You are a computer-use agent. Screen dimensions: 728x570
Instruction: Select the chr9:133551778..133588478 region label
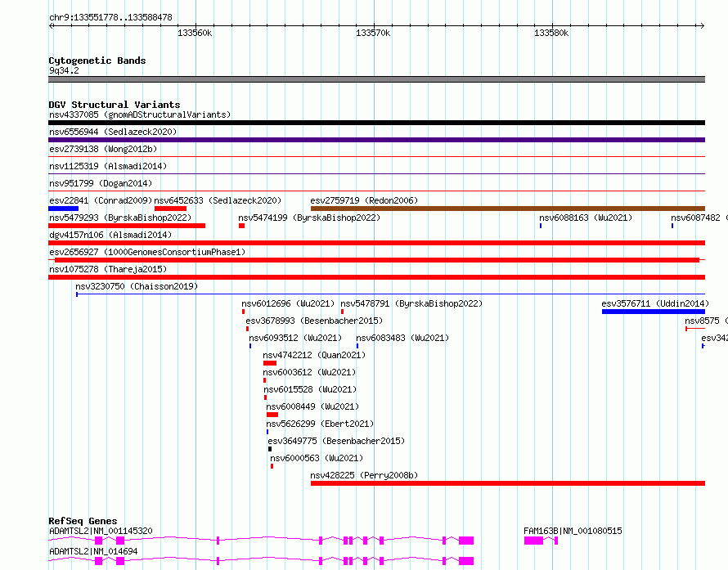pyautogui.click(x=110, y=18)
